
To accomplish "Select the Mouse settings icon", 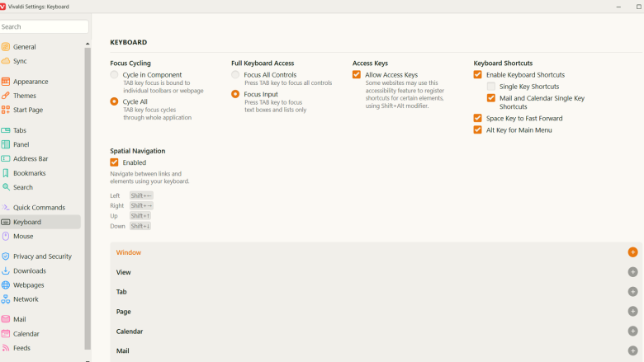I will (6, 237).
